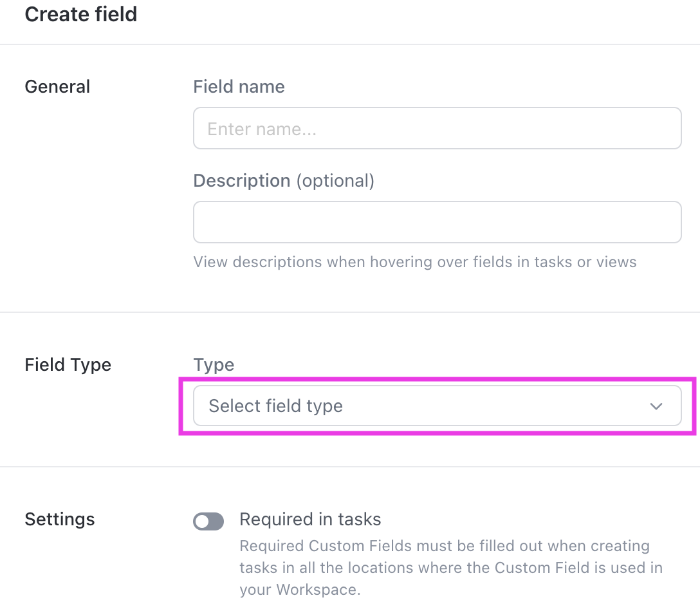
Task: Select the "Settings" section label
Action: coord(59,520)
